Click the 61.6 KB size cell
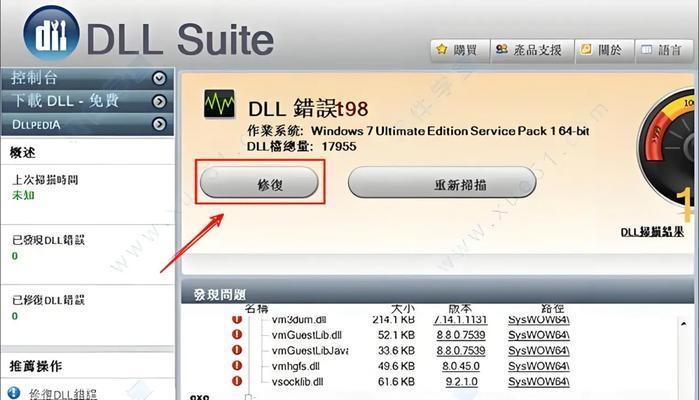This screenshot has height=400, width=699. pos(396,382)
